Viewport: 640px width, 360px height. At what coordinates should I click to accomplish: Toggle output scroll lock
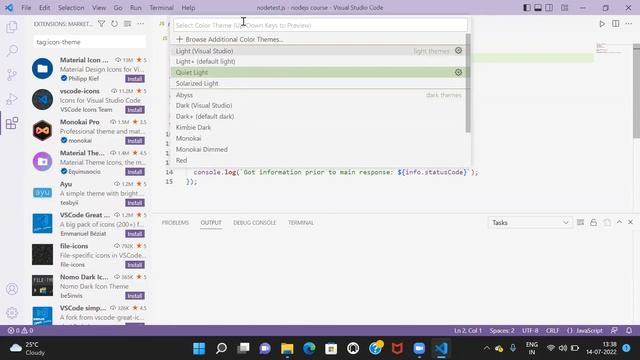[x=593, y=222]
